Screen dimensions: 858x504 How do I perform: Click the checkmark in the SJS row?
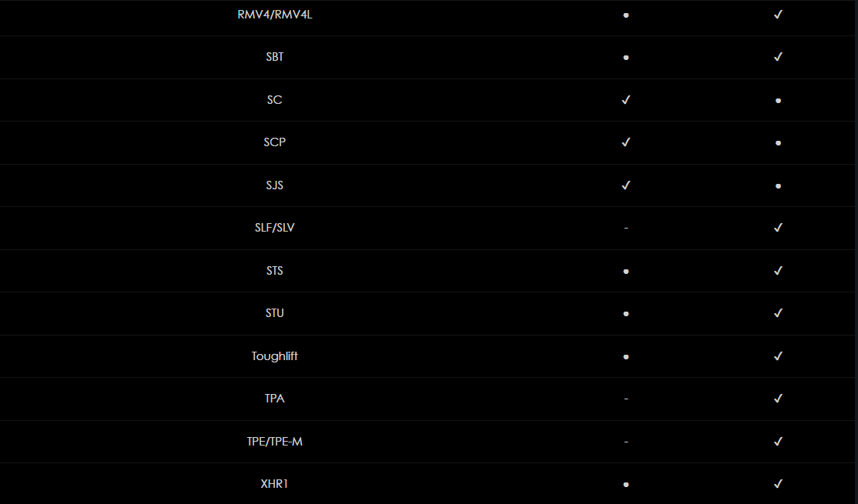coord(626,185)
